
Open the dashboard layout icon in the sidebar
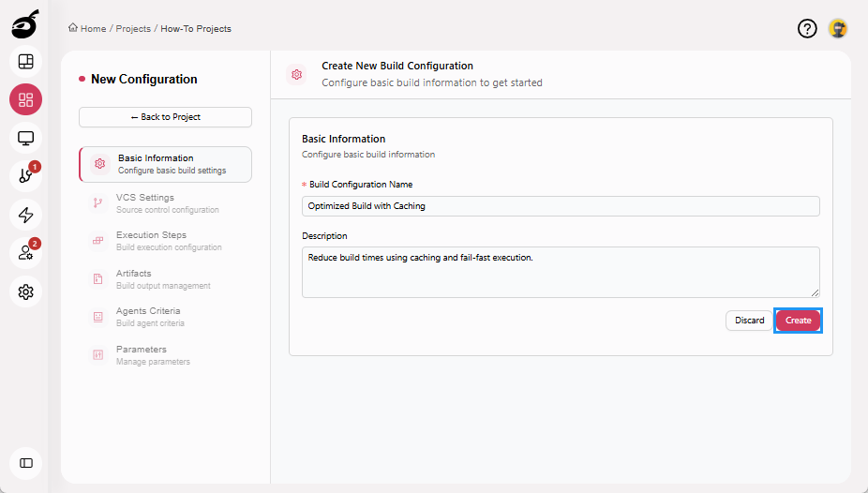[x=25, y=62]
